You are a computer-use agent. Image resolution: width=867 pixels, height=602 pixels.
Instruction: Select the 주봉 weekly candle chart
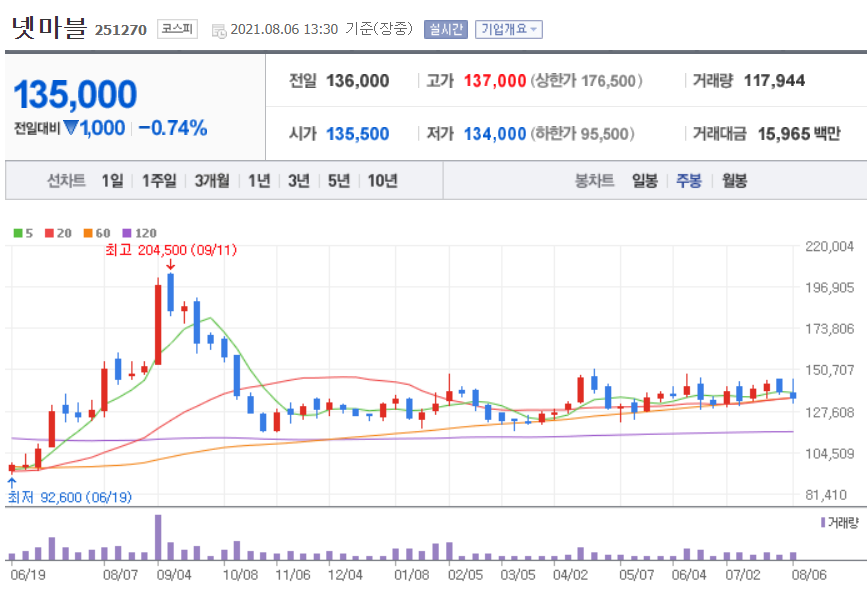[x=689, y=181]
